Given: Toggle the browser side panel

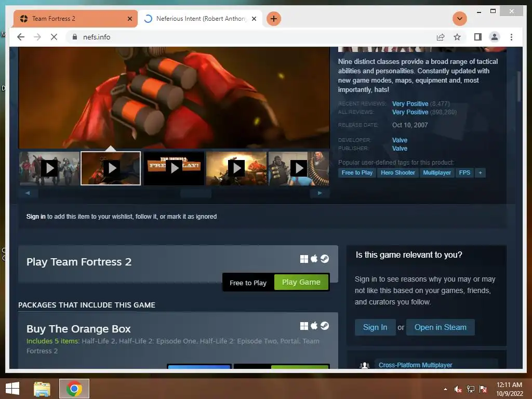Looking at the screenshot, I should [478, 37].
